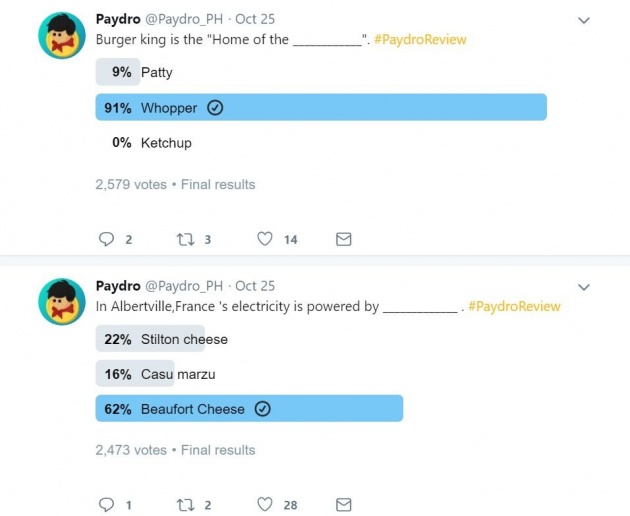Click the Stilton cheese 22% result bar
Viewport: 630px width, 516px height.
[150, 339]
